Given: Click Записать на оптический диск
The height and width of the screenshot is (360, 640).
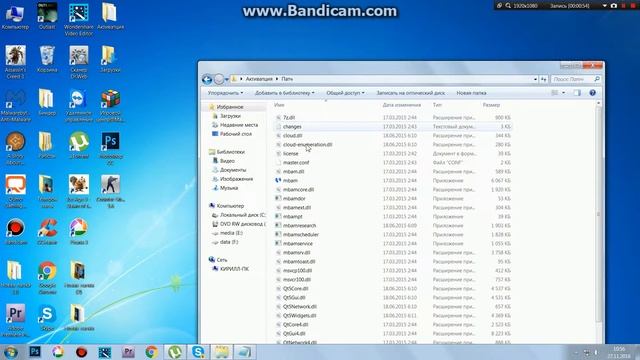Looking at the screenshot, I should point(410,93).
